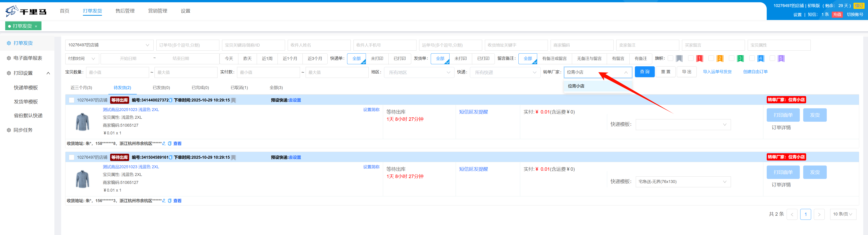Screen dimensions: 868x235
Task: Click the purple flag 5 swatch
Action: (x=781, y=59)
